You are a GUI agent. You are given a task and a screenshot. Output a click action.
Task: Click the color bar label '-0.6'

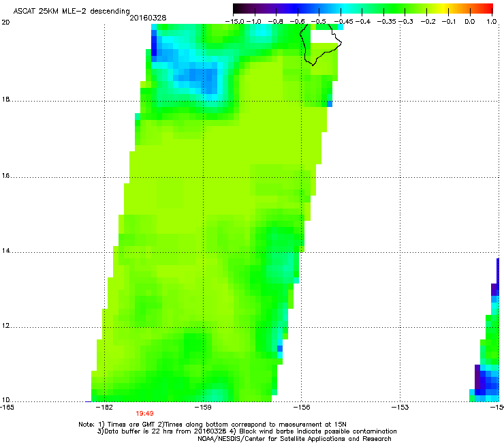click(297, 22)
